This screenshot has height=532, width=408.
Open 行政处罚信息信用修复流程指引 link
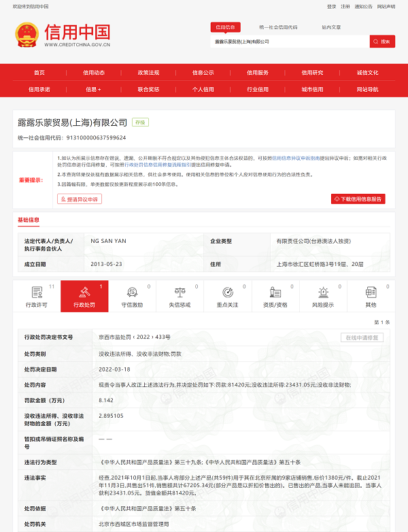(158, 165)
